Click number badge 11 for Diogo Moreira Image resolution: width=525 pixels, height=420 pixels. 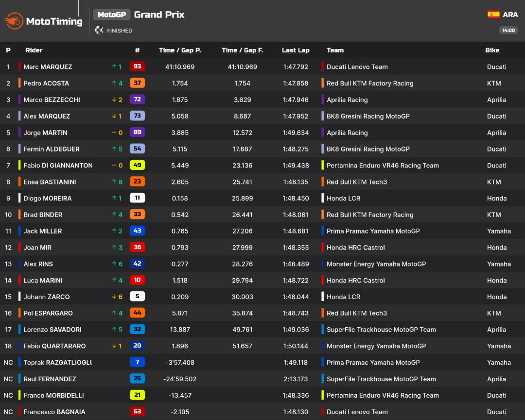[x=137, y=198]
